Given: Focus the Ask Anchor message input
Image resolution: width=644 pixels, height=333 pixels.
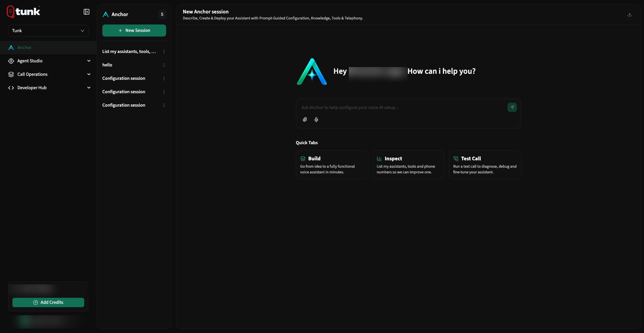Looking at the screenshot, I should tap(402, 108).
